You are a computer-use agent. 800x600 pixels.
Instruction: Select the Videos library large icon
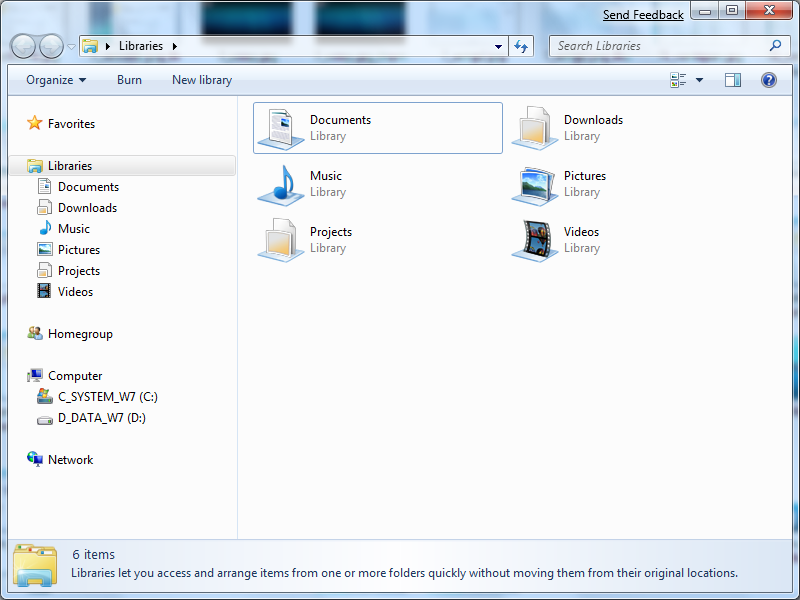(535, 240)
